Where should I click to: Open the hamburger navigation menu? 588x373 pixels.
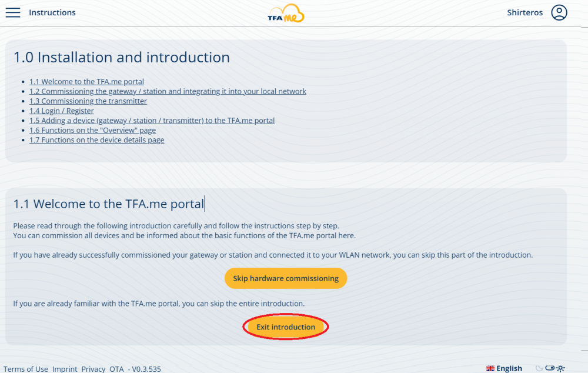13,12
